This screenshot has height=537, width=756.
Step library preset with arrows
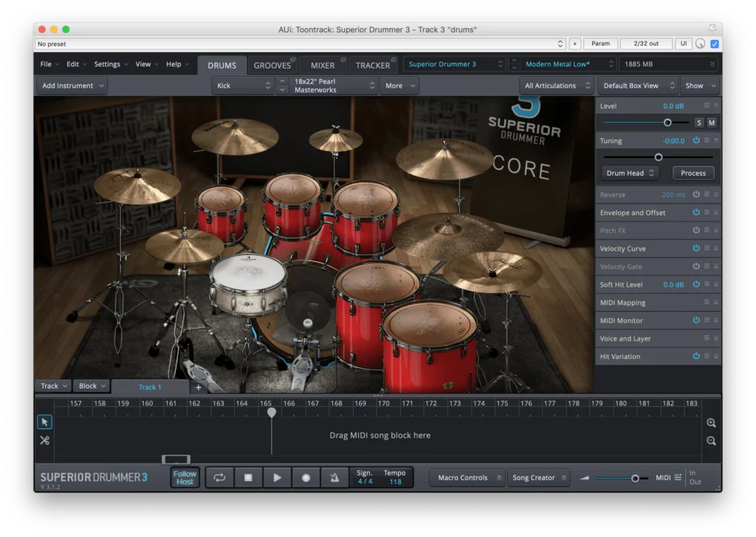(x=514, y=64)
